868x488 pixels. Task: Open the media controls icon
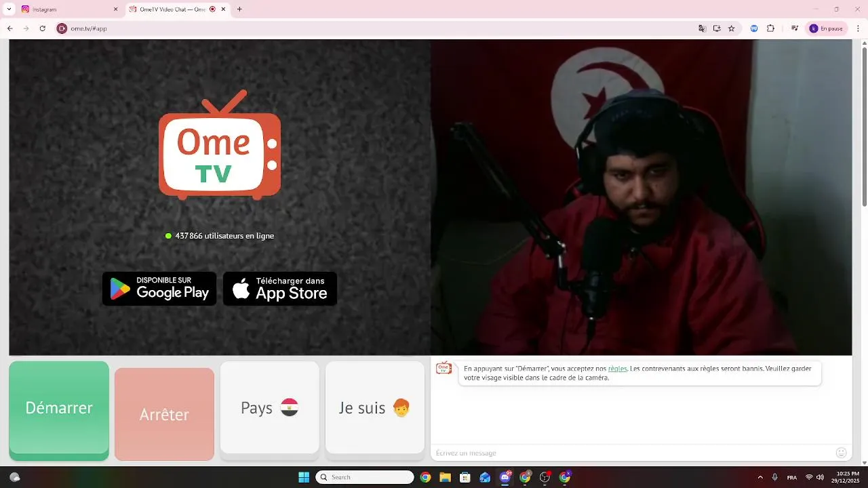pos(794,28)
